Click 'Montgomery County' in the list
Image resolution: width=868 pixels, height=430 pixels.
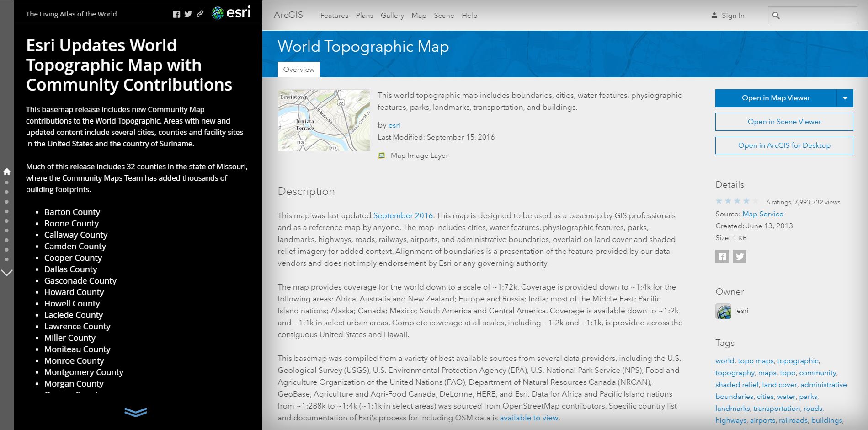(x=84, y=372)
